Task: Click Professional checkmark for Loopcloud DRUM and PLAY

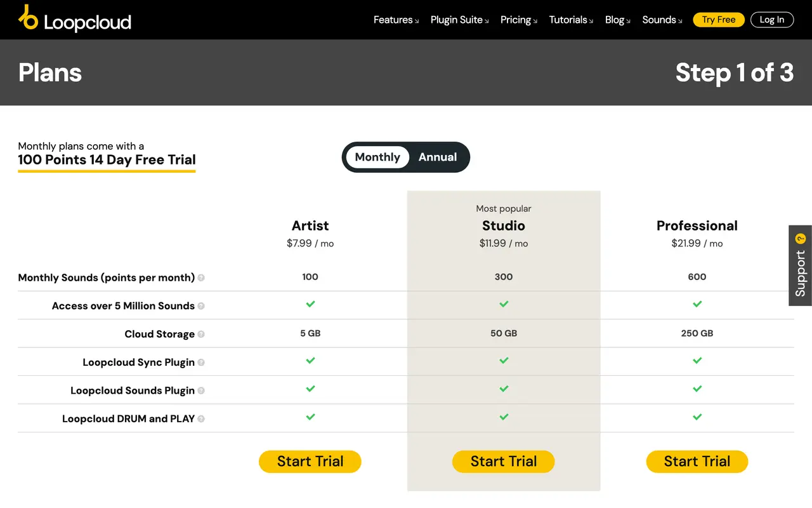Action: [x=697, y=417]
